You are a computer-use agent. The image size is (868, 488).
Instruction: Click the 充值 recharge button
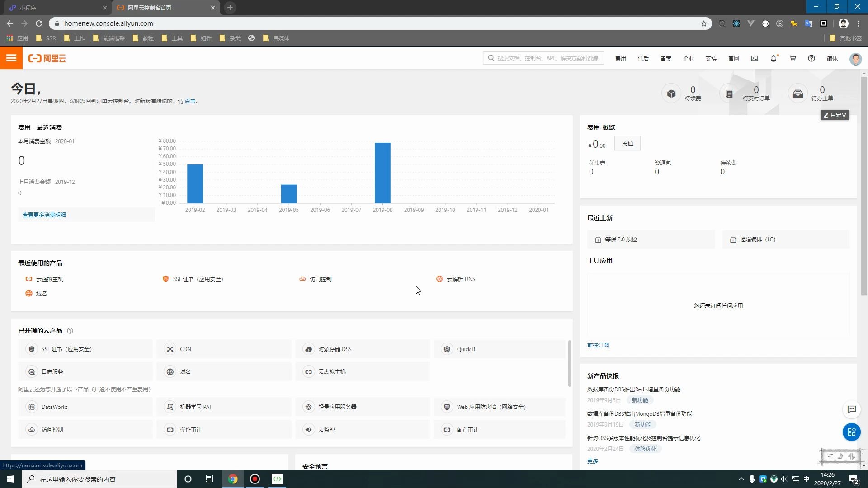click(x=627, y=144)
